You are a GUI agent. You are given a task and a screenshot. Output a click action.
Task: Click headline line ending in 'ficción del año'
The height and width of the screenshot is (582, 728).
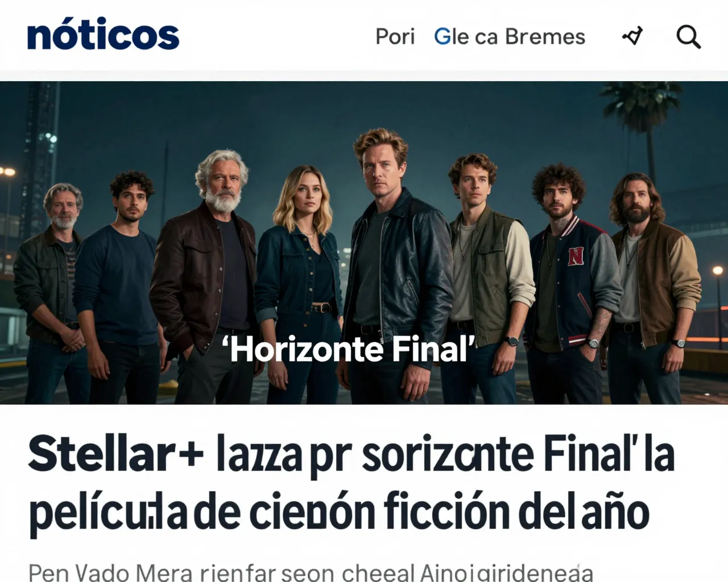[339, 512]
